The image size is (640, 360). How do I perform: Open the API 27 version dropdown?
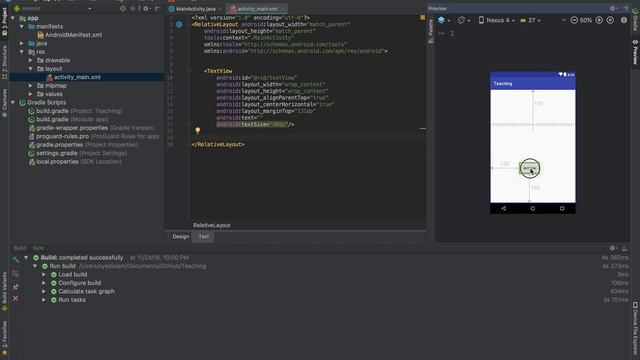(530, 20)
